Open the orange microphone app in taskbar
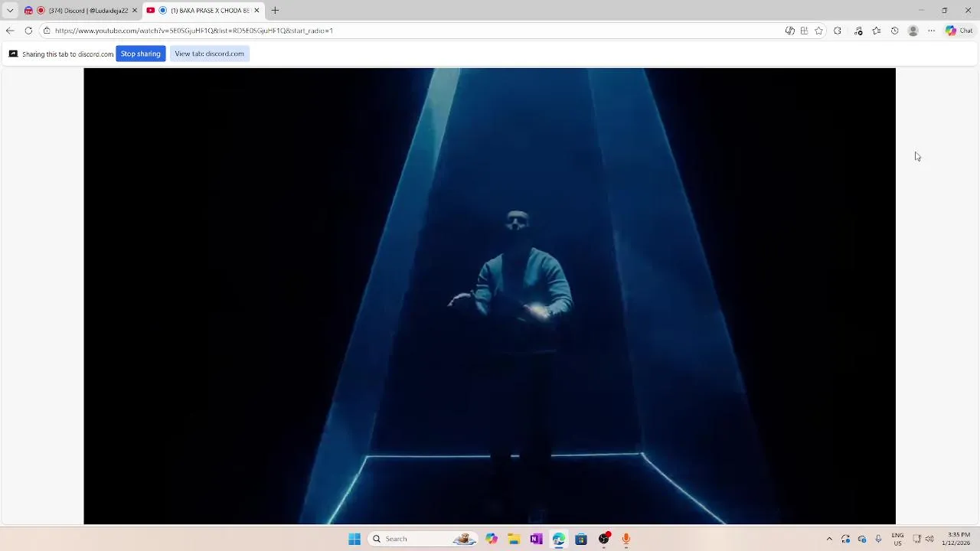The image size is (980, 551). pos(626,539)
